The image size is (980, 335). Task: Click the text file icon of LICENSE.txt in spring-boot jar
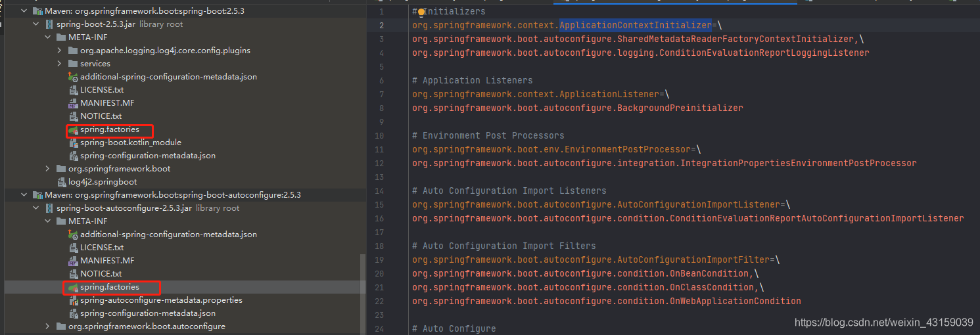(x=73, y=90)
